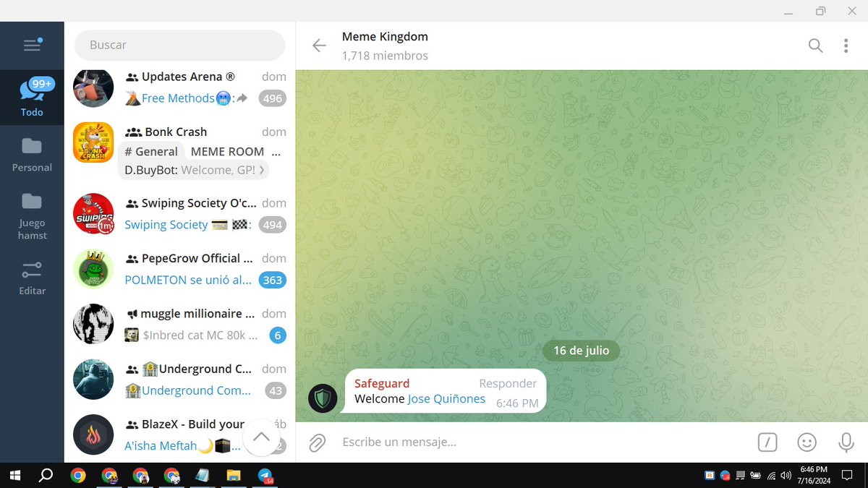
Task: Go back with the left arrow
Action: click(x=319, y=46)
